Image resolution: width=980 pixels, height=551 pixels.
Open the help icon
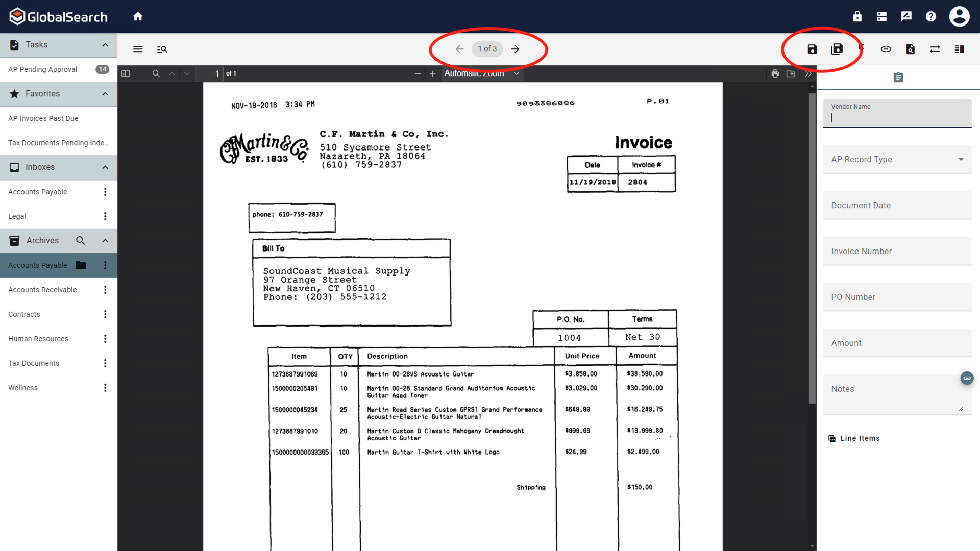point(930,16)
